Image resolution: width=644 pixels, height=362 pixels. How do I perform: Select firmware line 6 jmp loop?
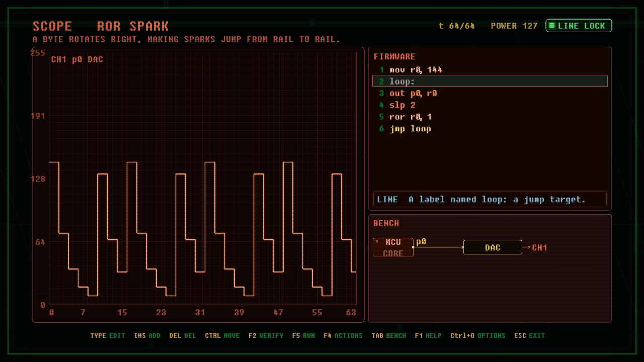pyautogui.click(x=490, y=129)
